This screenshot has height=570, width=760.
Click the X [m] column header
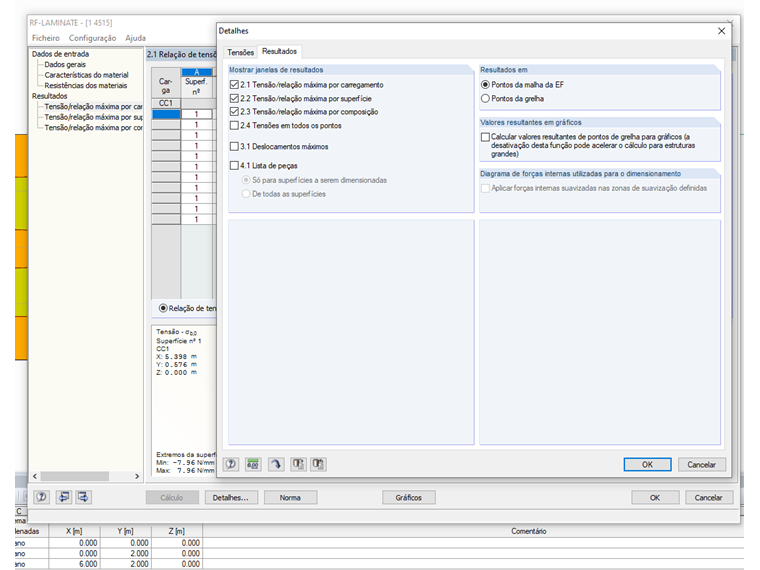(x=74, y=531)
